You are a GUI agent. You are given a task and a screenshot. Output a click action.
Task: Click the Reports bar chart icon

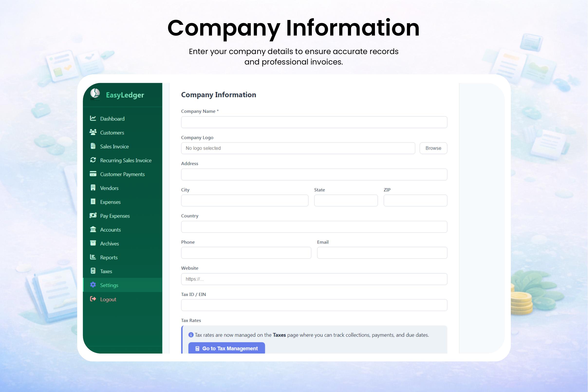click(93, 257)
